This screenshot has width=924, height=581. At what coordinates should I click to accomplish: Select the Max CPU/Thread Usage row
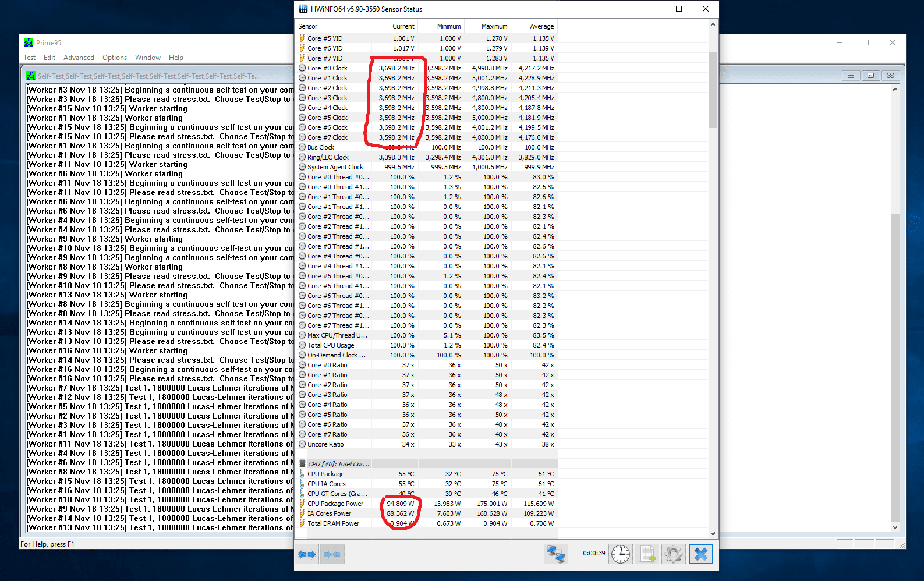pyautogui.click(x=427, y=335)
